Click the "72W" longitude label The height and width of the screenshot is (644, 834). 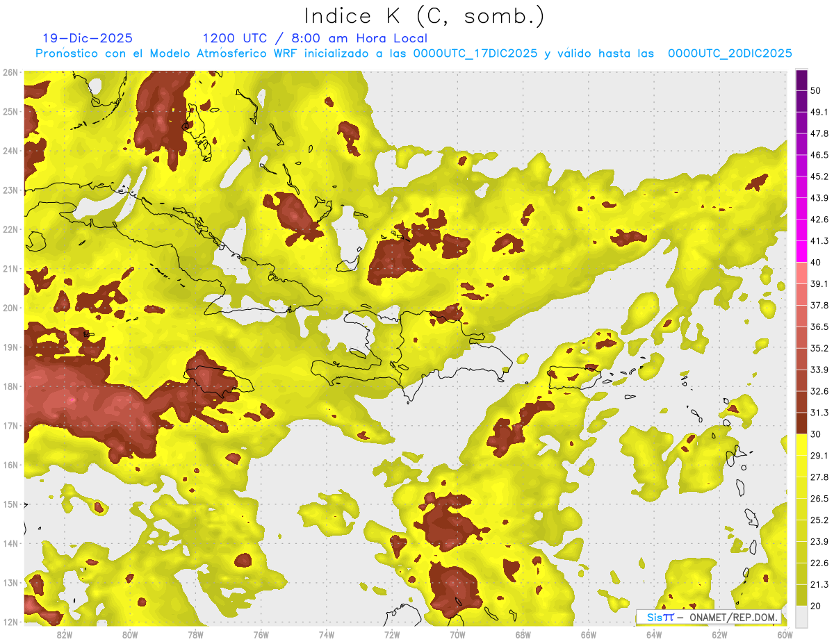click(x=392, y=634)
